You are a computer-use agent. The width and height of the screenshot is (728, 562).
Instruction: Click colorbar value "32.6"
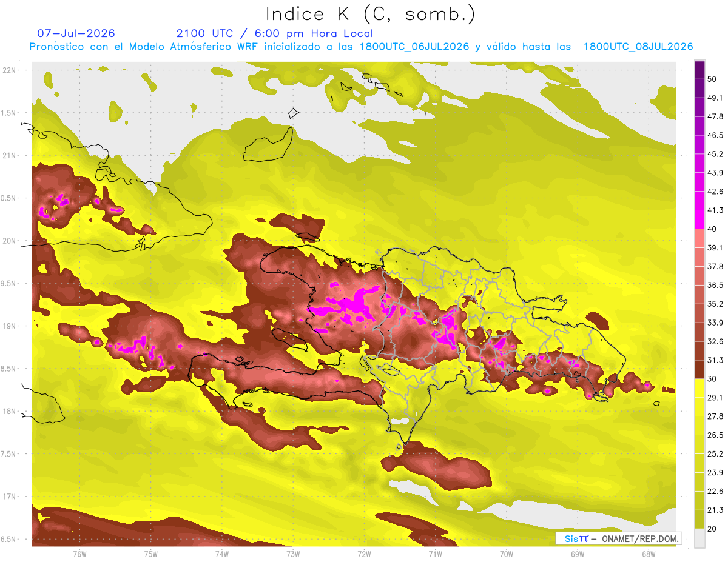pyautogui.click(x=715, y=341)
